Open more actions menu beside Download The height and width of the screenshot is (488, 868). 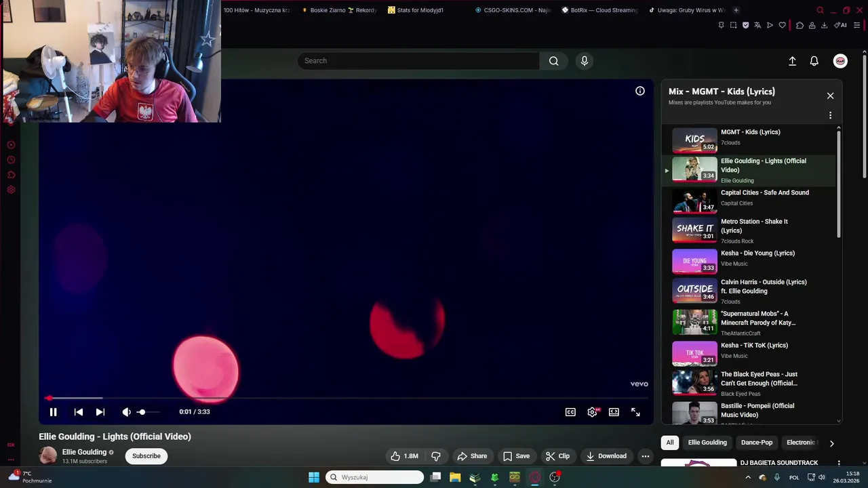pos(646,456)
